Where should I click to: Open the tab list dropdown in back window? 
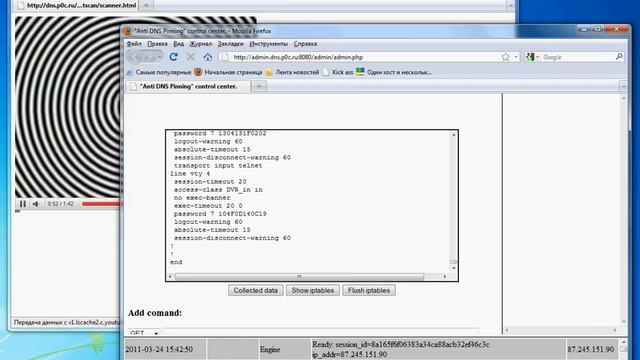(x=510, y=5)
